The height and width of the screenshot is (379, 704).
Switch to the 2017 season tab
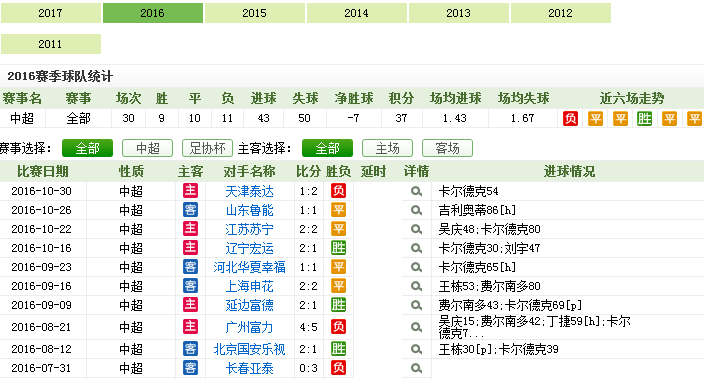click(x=51, y=13)
